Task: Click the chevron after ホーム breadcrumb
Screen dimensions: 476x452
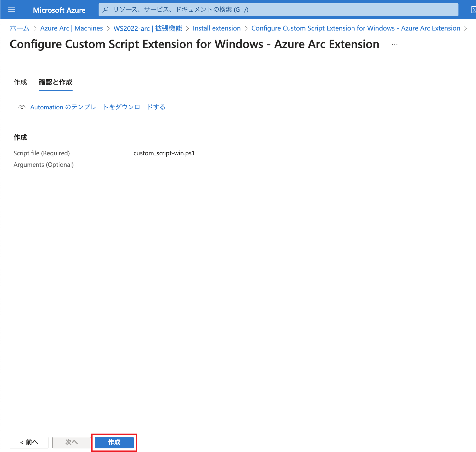Action: click(x=35, y=28)
